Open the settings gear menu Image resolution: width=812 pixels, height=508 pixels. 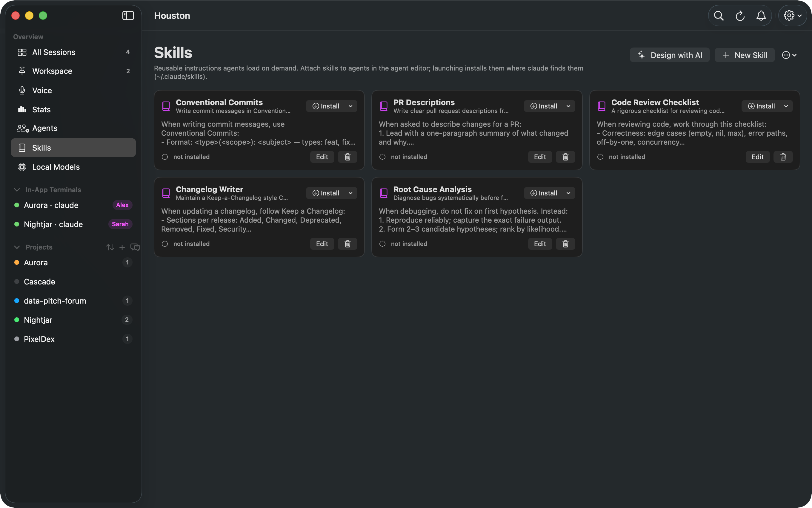pyautogui.click(x=793, y=16)
